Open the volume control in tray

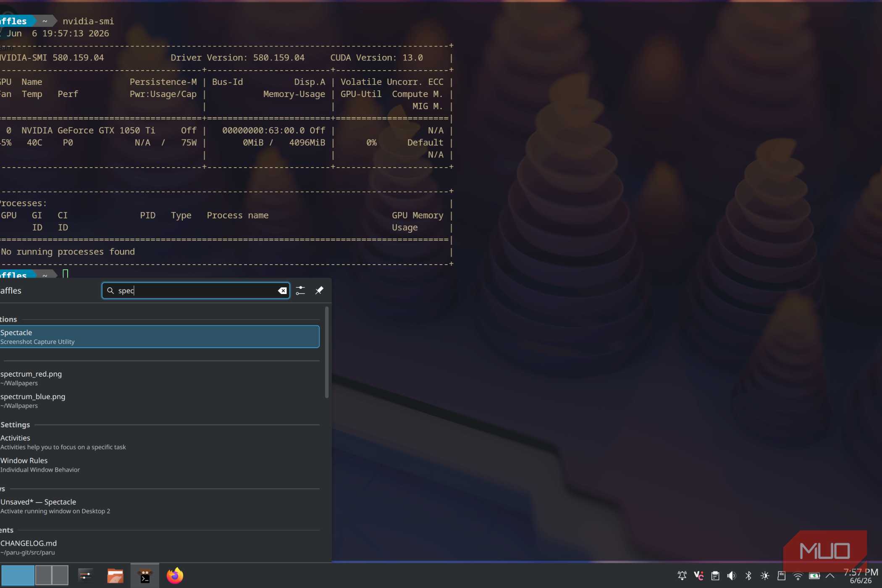[732, 576]
